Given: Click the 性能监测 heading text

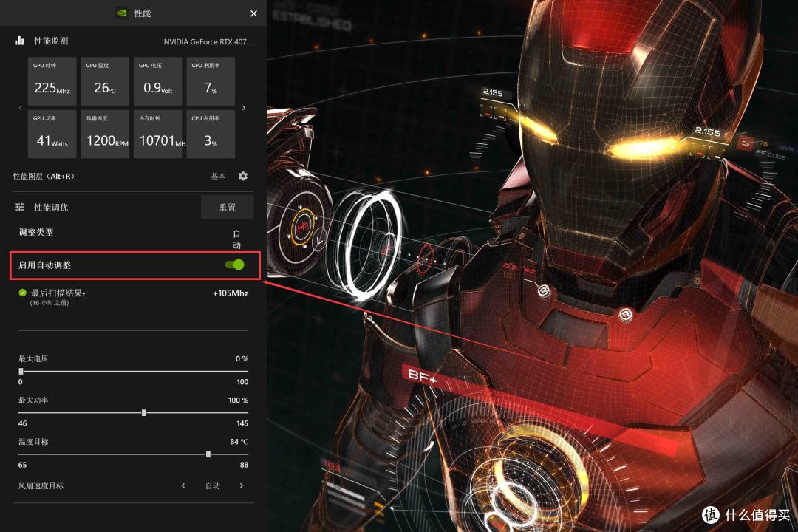Looking at the screenshot, I should click(51, 41).
